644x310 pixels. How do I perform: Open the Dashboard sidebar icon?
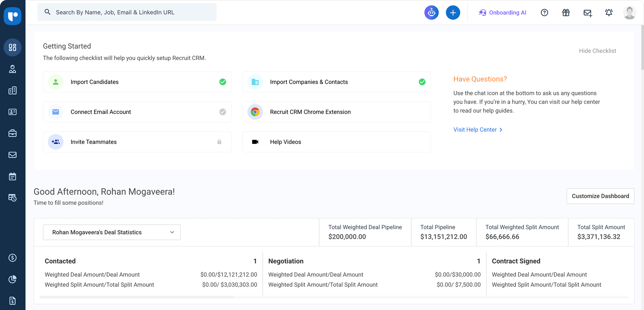[12, 47]
